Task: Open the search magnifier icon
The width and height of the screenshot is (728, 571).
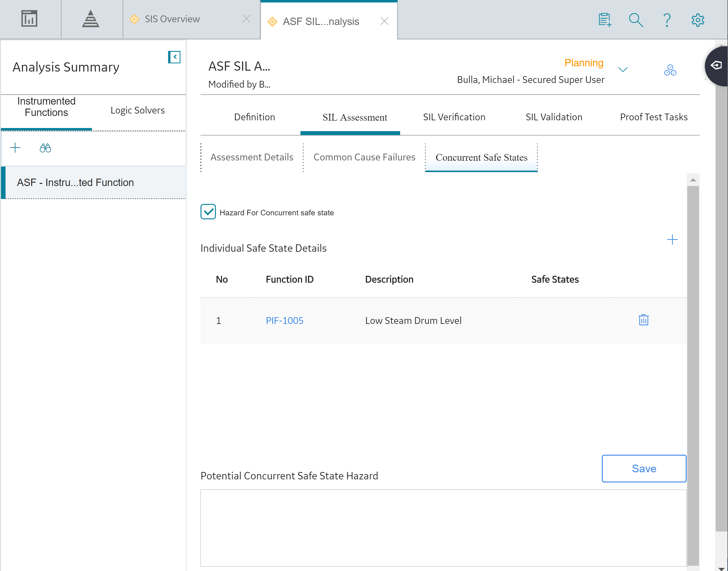Action: (636, 20)
